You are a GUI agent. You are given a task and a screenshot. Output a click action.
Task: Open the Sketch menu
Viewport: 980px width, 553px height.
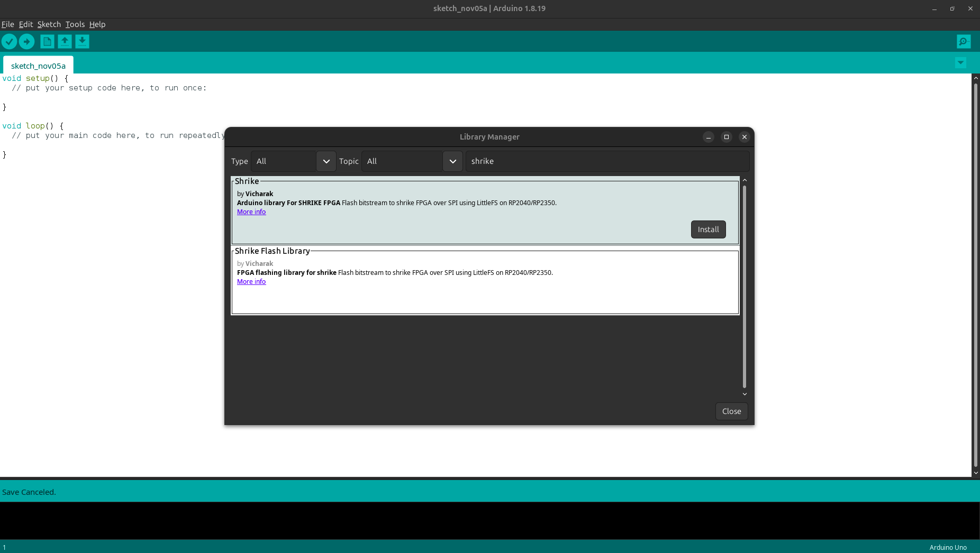point(49,24)
